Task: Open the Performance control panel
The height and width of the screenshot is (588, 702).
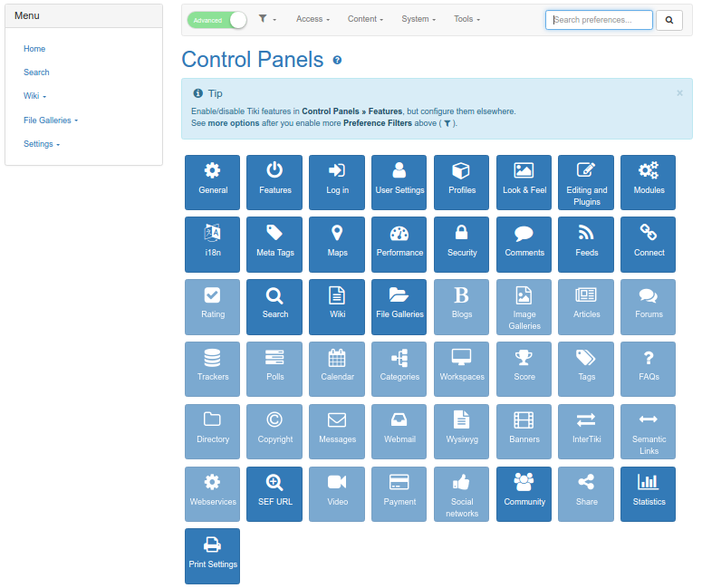Action: (x=399, y=245)
